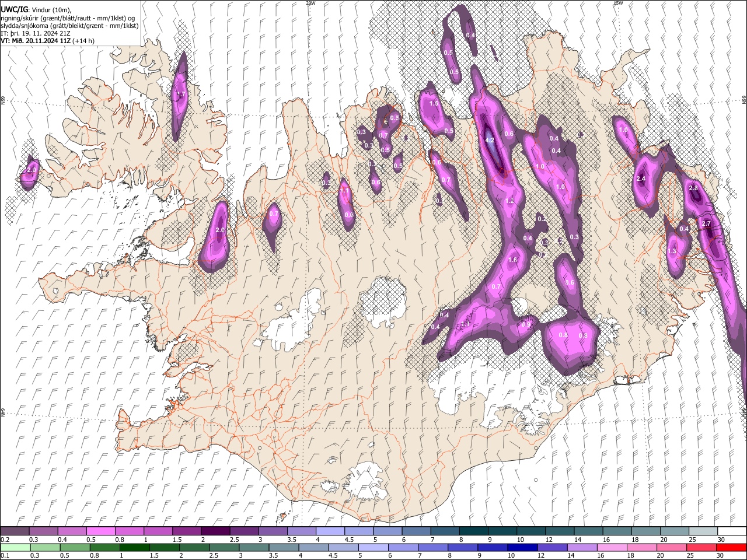Click the violet 12 rain legend swatch
This screenshot has height=560, width=747.
click(x=552, y=547)
